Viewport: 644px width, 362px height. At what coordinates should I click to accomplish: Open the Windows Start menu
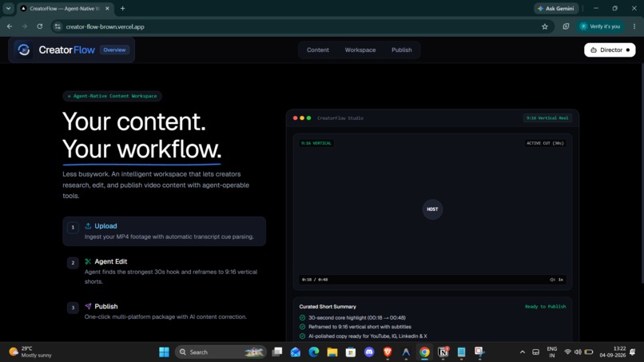[x=164, y=352]
